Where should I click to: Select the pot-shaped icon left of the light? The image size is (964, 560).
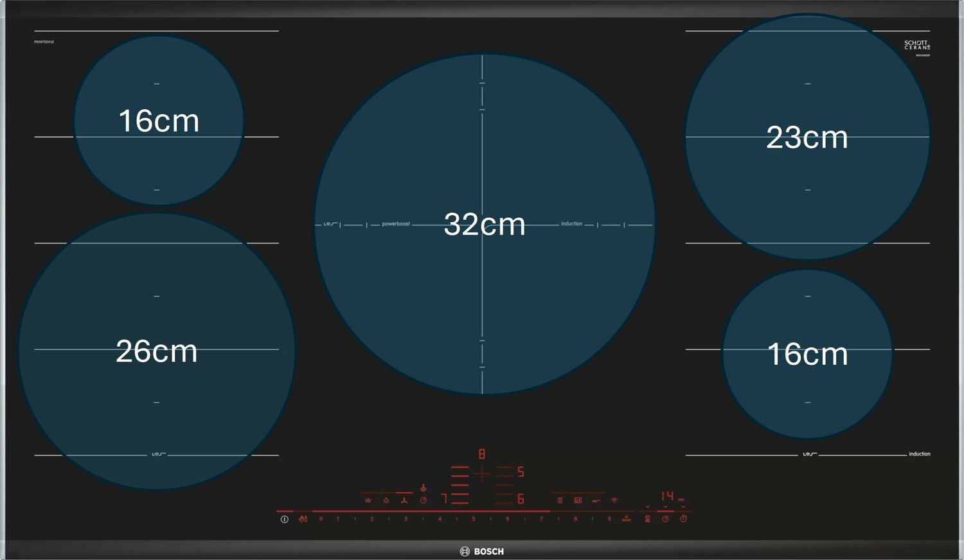[x=368, y=500]
